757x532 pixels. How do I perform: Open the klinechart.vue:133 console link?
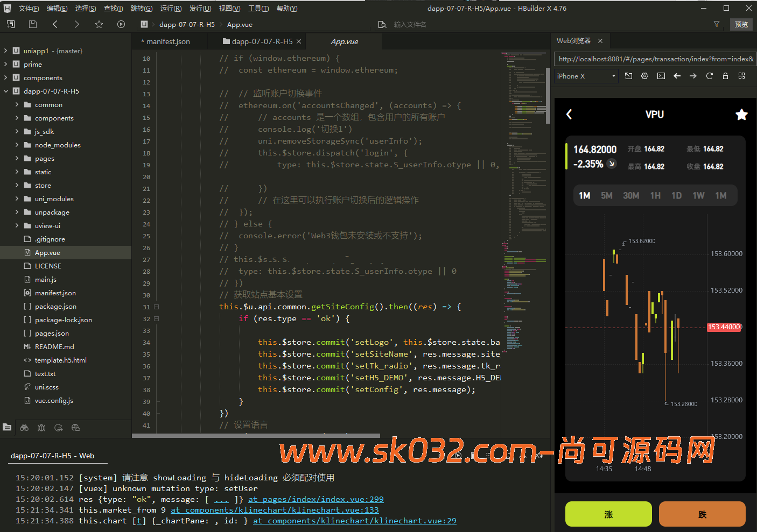(275, 510)
